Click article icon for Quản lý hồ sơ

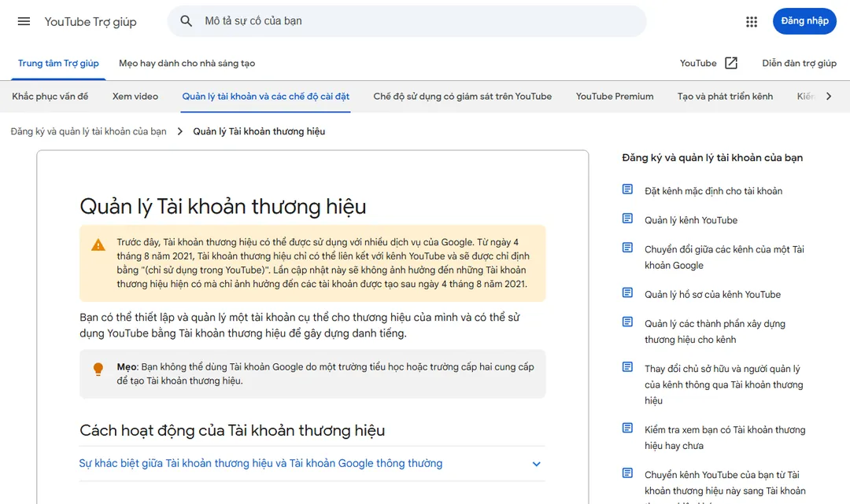point(627,292)
